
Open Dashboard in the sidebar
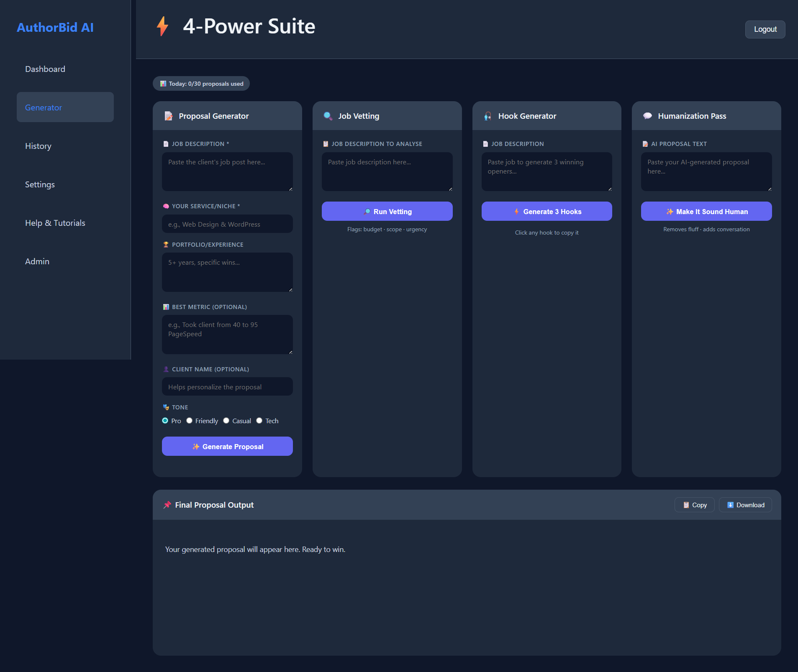tap(65, 69)
